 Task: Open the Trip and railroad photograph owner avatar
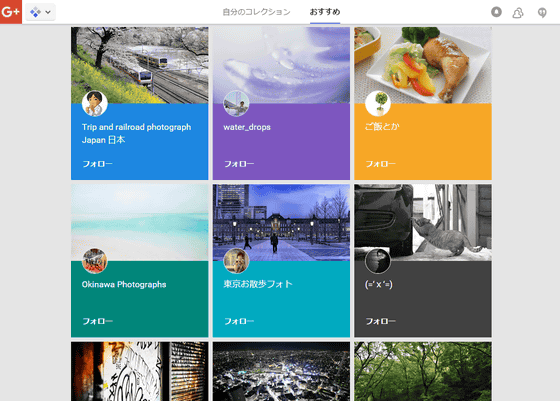tap(95, 104)
